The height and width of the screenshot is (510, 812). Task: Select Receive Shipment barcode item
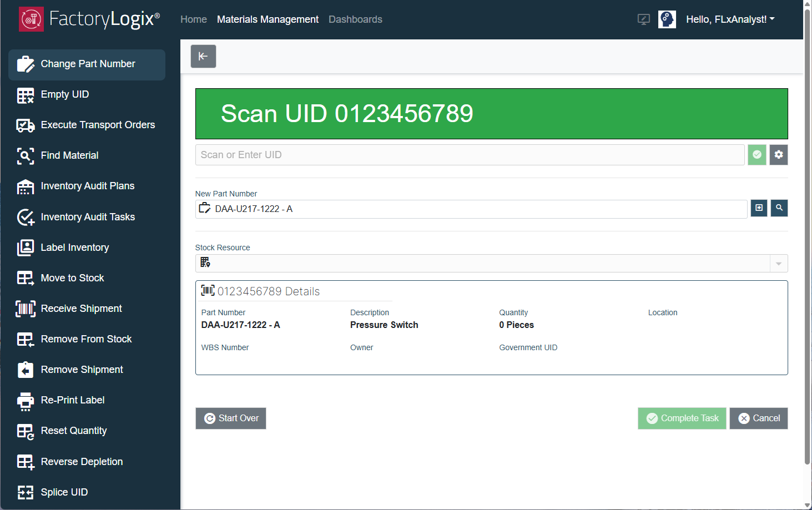pos(81,309)
